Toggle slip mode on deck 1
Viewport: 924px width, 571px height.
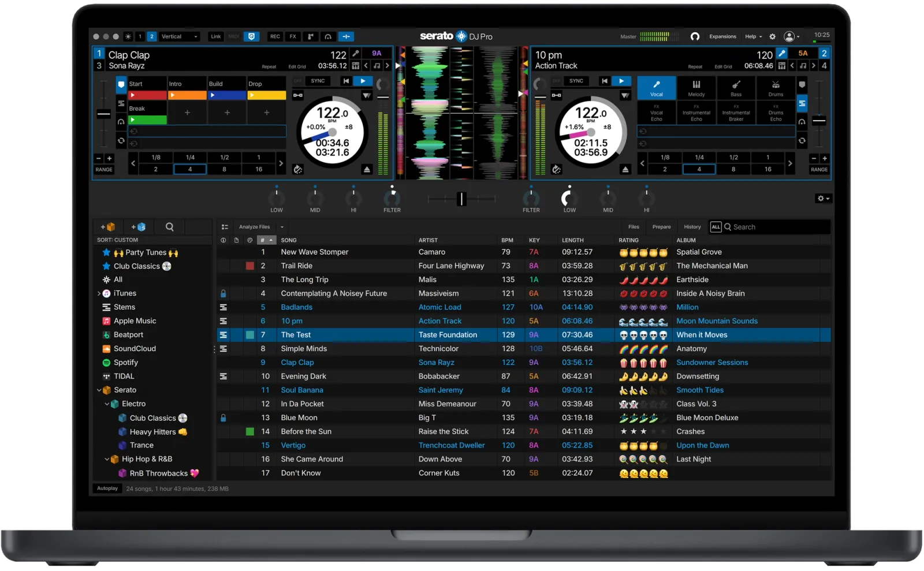click(x=298, y=170)
